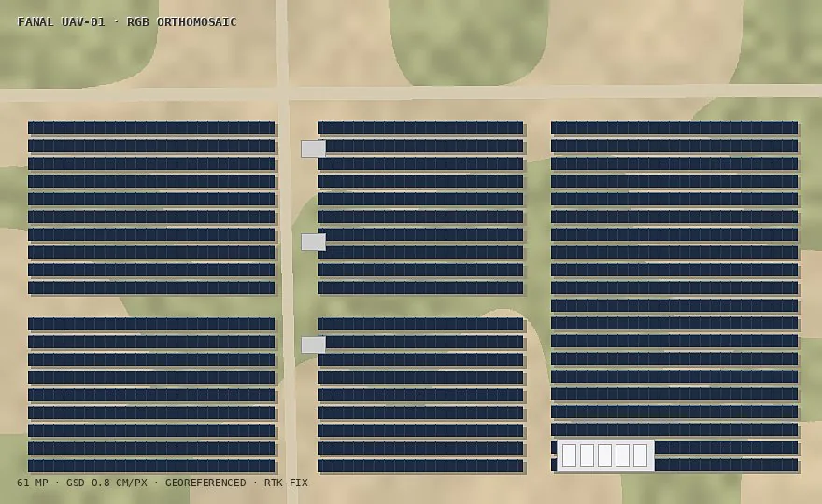Click the "RTK FIX" status entry
This screenshot has height=504, width=822.
point(286,483)
